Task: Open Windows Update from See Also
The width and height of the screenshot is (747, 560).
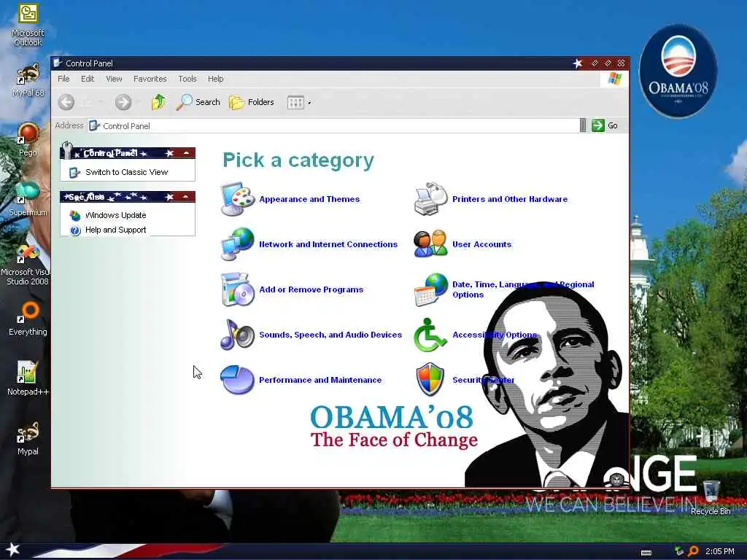Action: (x=116, y=215)
